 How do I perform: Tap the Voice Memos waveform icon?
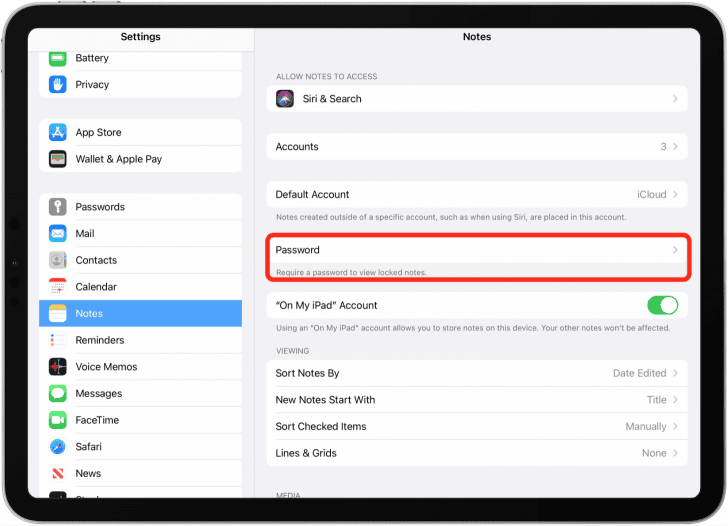(58, 367)
